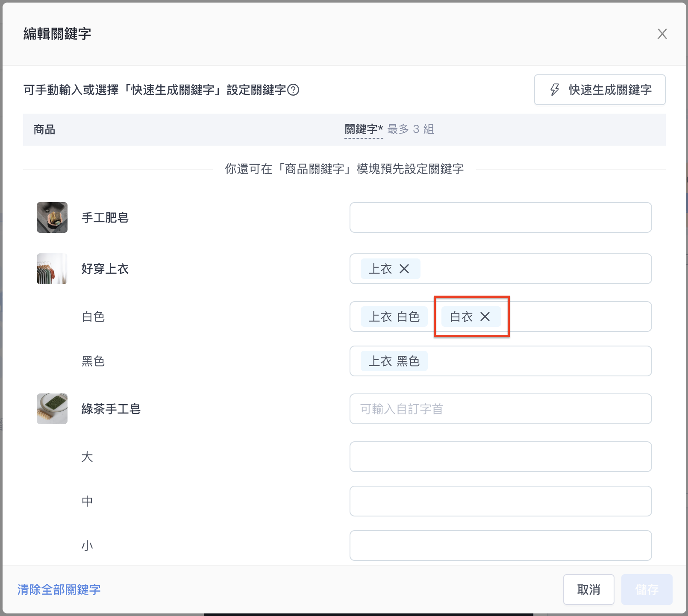The width and height of the screenshot is (688, 616).
Task: Click the 手工肥皂 product name
Action: click(x=105, y=217)
